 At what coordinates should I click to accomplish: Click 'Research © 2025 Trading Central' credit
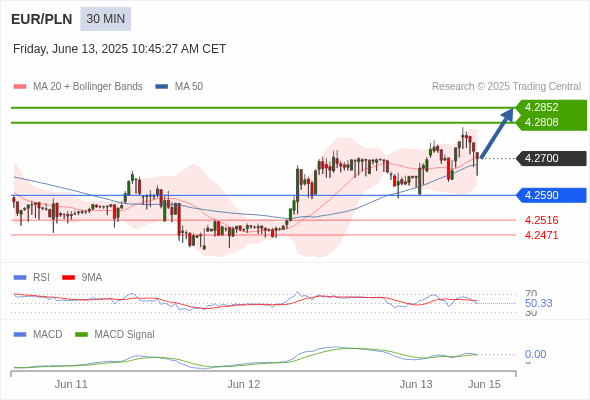506,87
